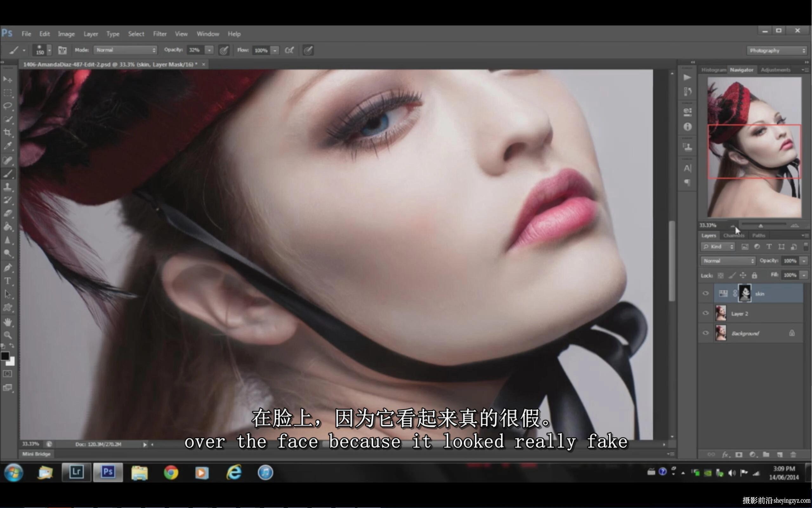Select the Path Selection tool
Image resolution: width=812 pixels, height=508 pixels.
[x=7, y=294]
